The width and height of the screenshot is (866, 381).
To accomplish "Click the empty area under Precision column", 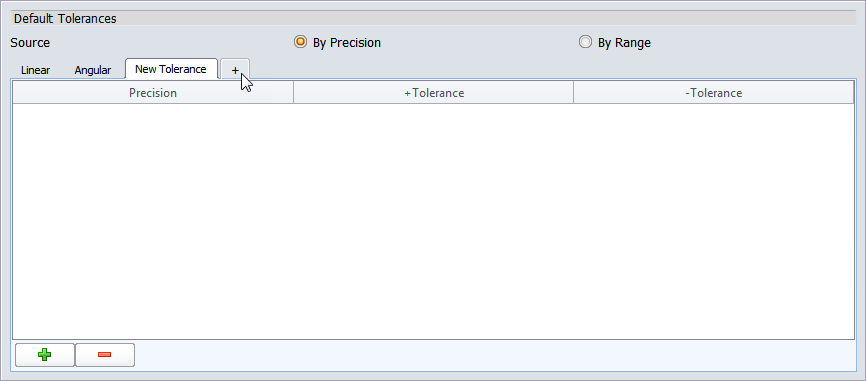I will coord(153,221).
